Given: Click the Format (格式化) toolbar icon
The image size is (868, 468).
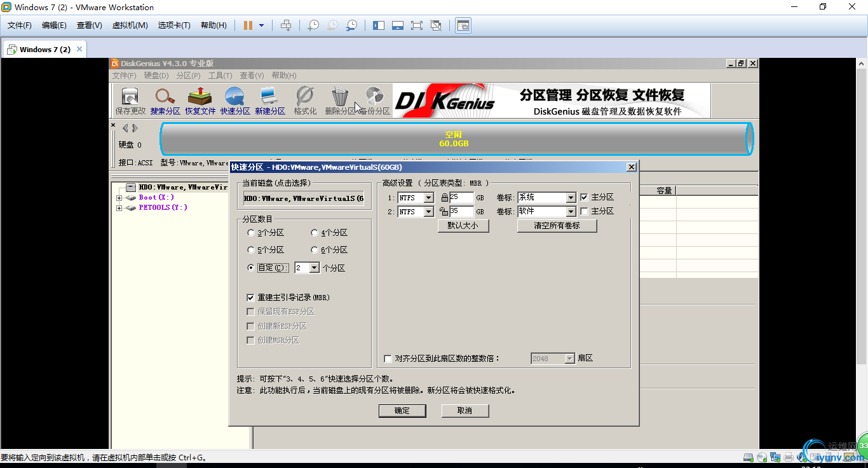Looking at the screenshot, I should pyautogui.click(x=305, y=101).
